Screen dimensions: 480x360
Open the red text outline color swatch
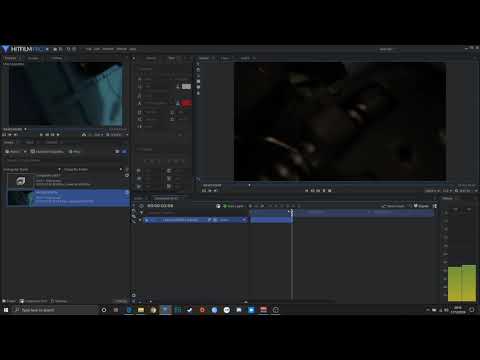(186, 103)
